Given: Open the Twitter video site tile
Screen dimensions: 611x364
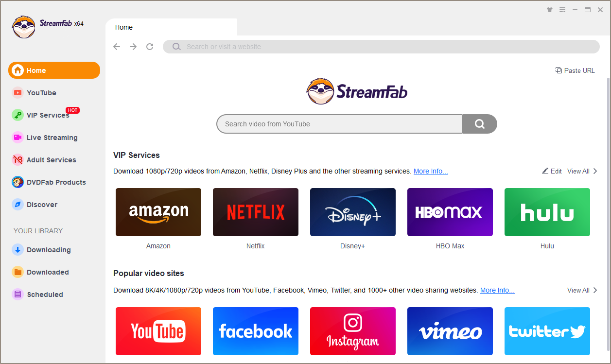Looking at the screenshot, I should [547, 331].
